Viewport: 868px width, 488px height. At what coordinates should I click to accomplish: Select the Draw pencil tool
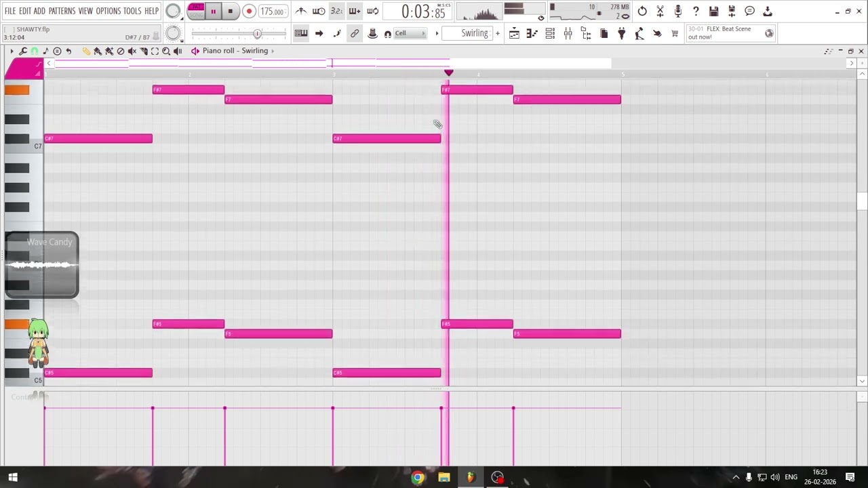pyautogui.click(x=86, y=51)
